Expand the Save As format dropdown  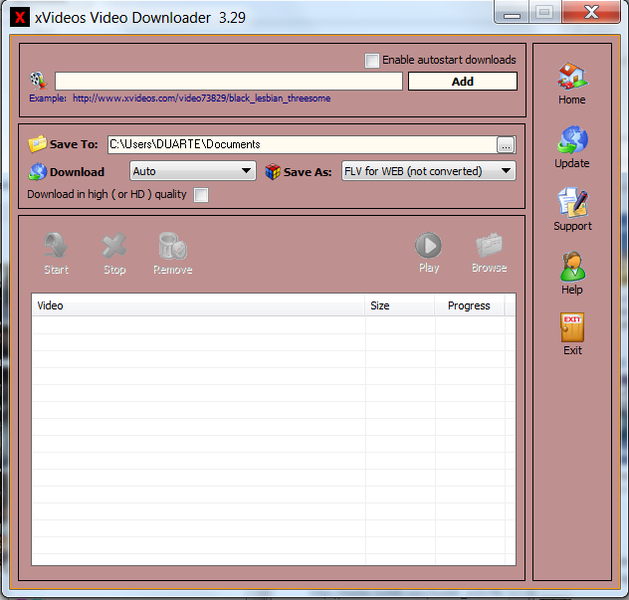coord(428,171)
